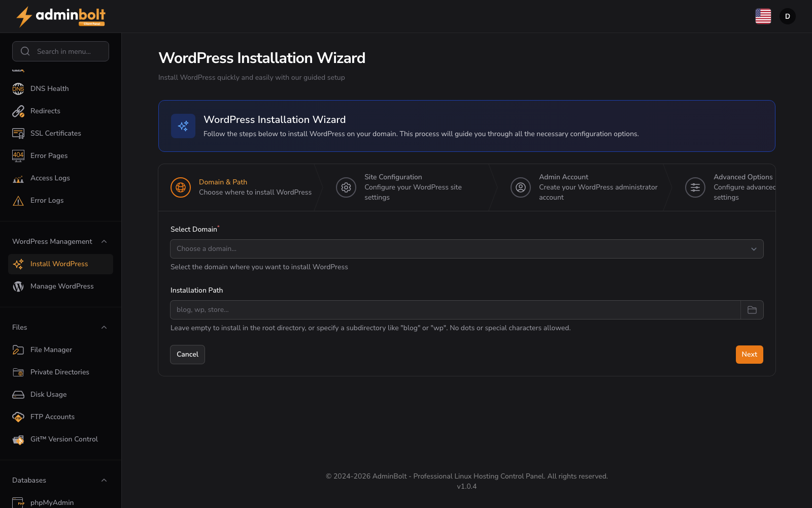Click the search magnifier icon in menu
The height and width of the screenshot is (508, 812).
(25, 51)
